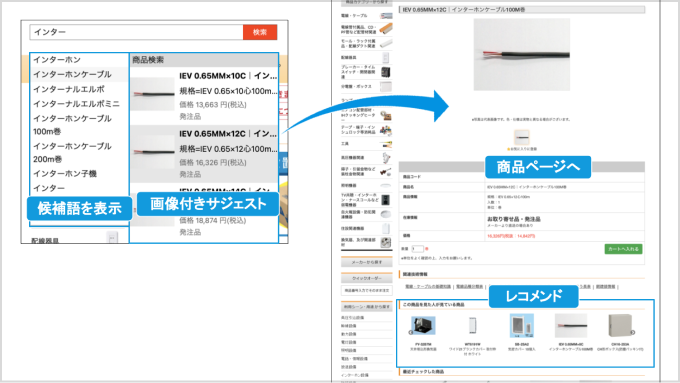Open the IEV 0.65MM×10C product suggestion
This screenshot has height=383, width=680.
(204, 96)
